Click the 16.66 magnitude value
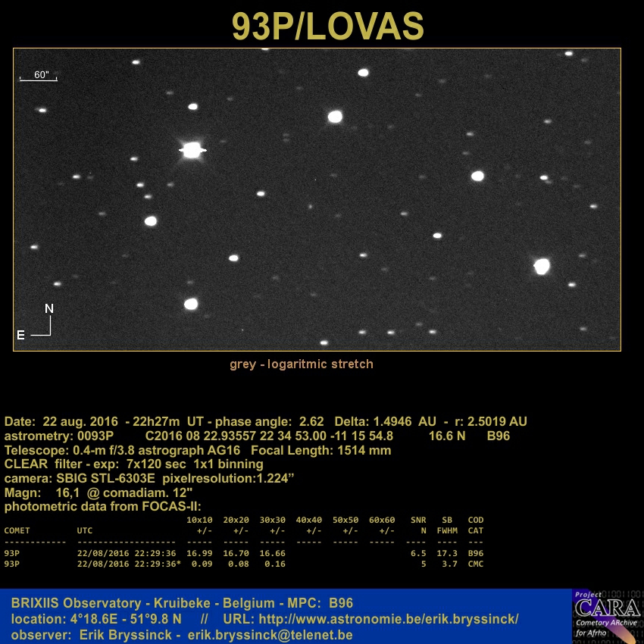 pyautogui.click(x=272, y=554)
